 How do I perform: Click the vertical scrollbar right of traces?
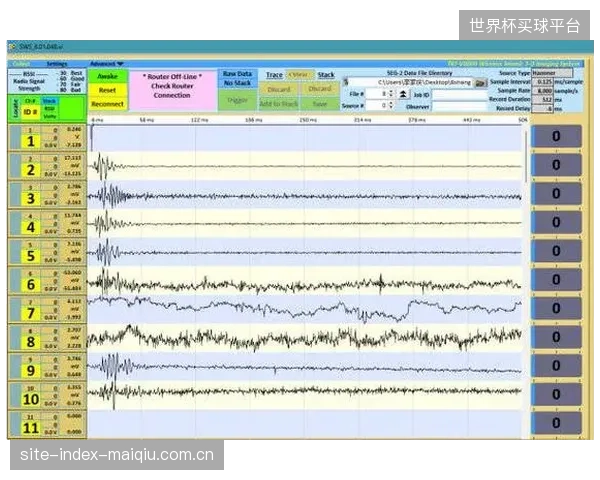click(527, 156)
